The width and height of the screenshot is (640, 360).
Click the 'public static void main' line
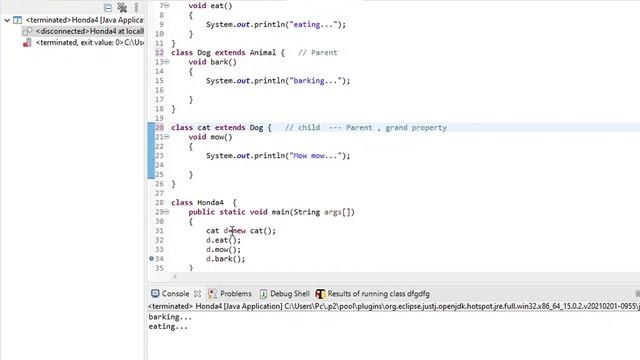click(x=271, y=212)
